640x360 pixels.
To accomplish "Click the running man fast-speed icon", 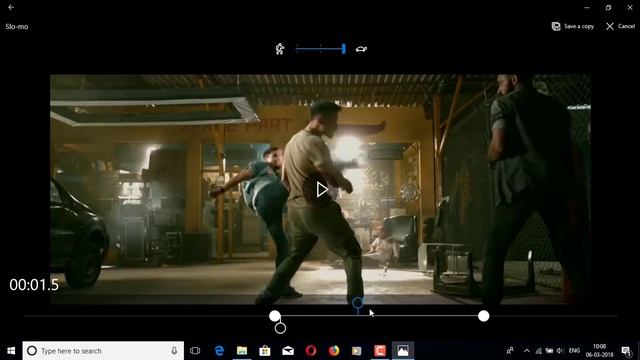I will [280, 49].
